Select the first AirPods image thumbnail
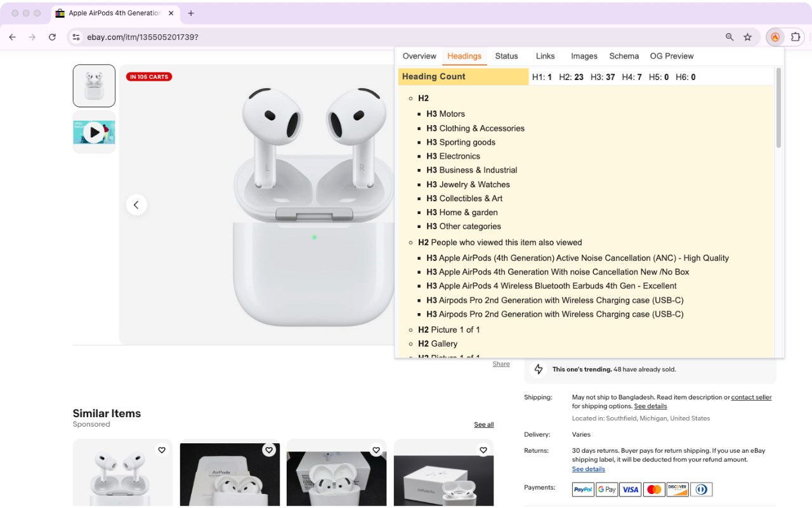 coord(94,85)
